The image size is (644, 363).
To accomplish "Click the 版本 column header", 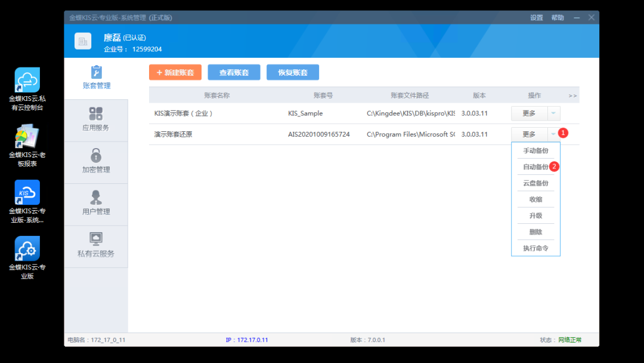I will (x=479, y=96).
